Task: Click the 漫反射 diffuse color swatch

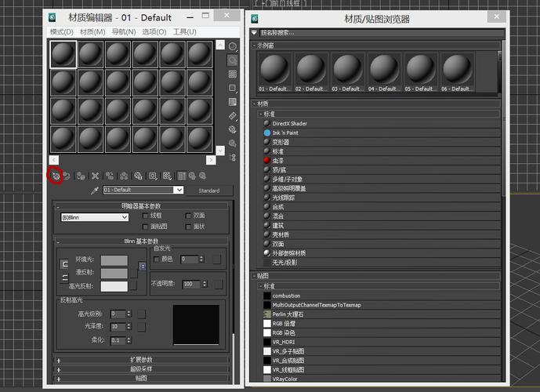Action: (x=114, y=273)
